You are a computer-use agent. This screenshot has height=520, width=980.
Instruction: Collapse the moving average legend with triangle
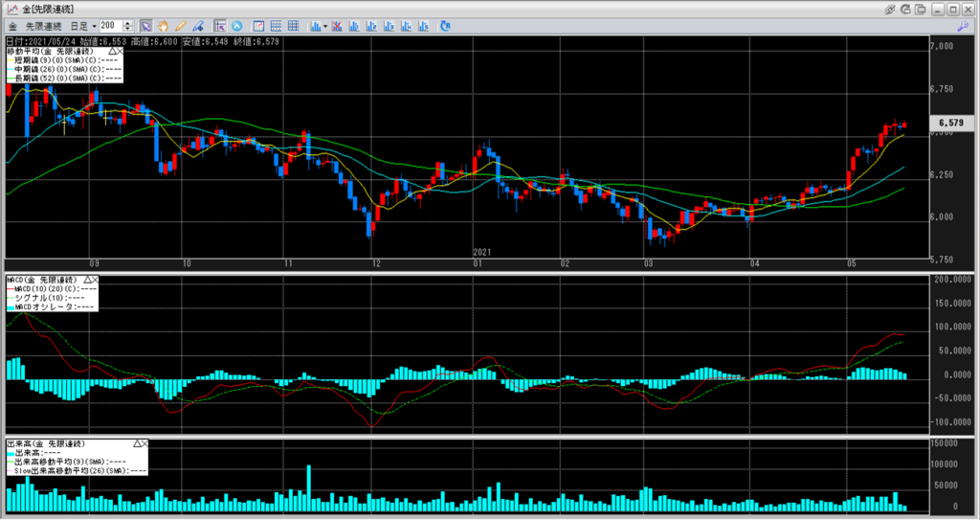(x=114, y=51)
